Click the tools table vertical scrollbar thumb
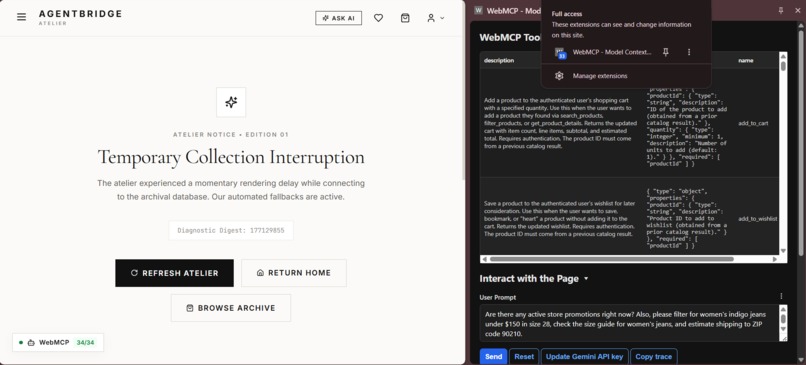806x365 pixels. pyautogui.click(x=783, y=66)
